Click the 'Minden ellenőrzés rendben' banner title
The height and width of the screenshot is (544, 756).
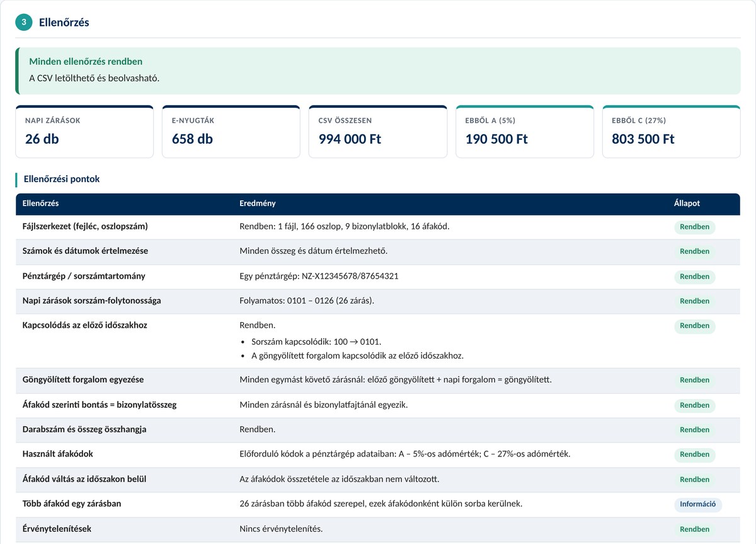86,62
